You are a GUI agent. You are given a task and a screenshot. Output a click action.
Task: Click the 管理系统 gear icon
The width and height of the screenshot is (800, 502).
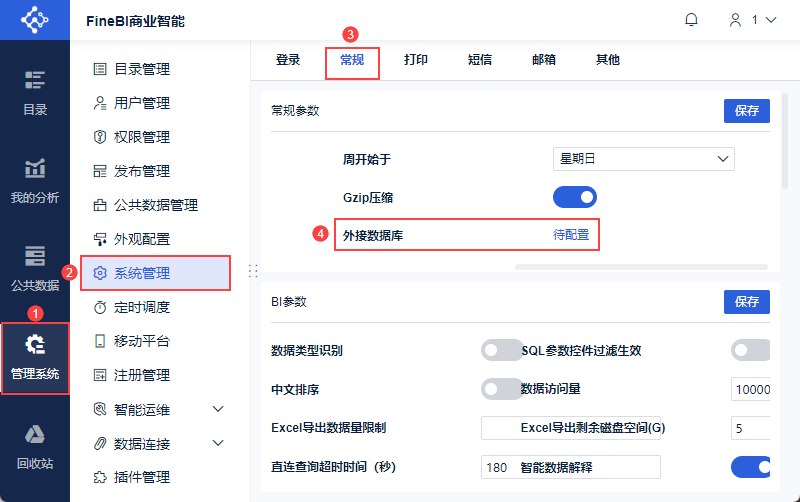(x=35, y=347)
